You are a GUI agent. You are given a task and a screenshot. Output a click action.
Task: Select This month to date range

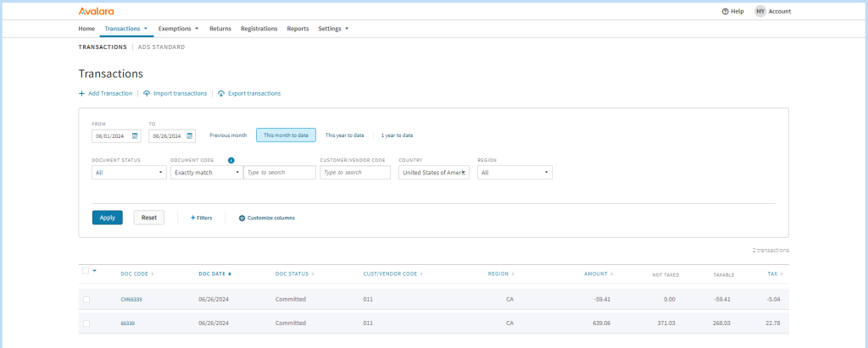click(287, 135)
